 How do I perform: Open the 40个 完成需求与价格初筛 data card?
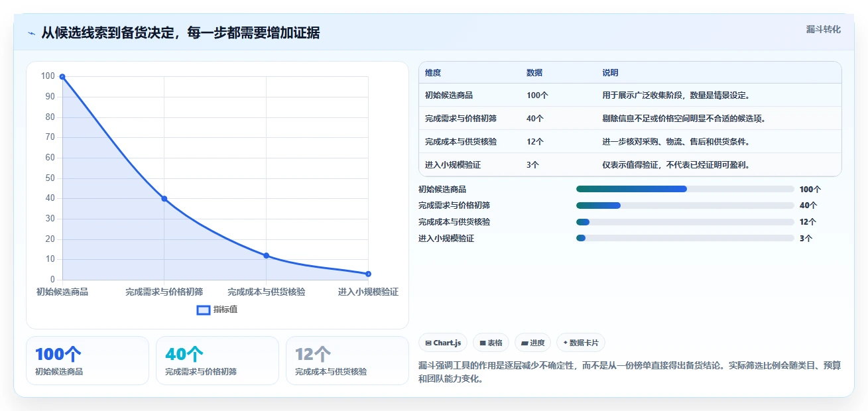pos(217,361)
